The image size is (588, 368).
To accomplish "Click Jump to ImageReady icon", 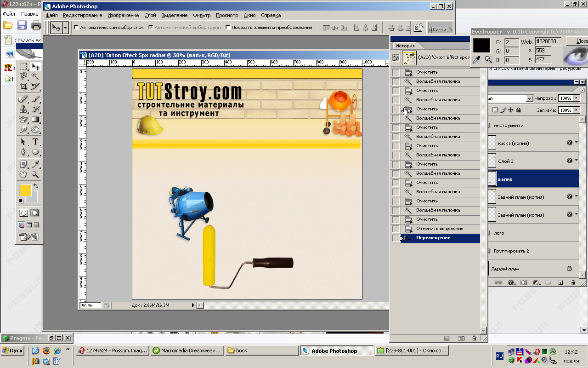I will click(x=29, y=237).
